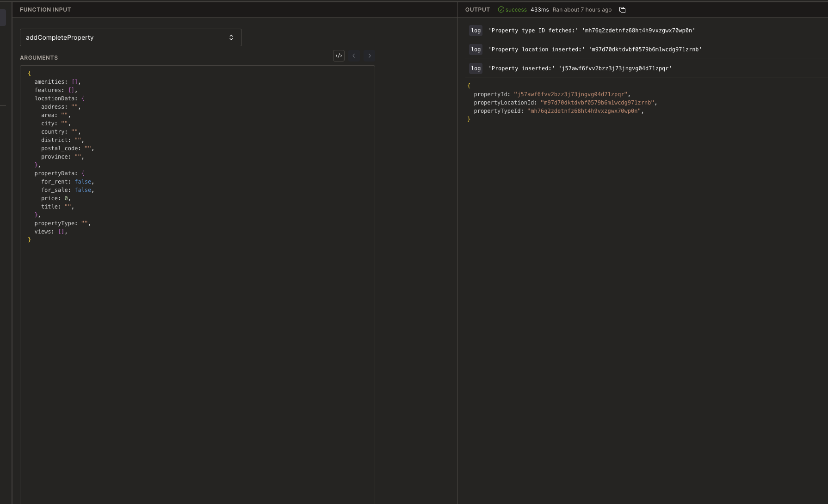Viewport: 828px width, 504px height.
Task: Click the propertyType: "" argument line
Action: click(x=62, y=223)
